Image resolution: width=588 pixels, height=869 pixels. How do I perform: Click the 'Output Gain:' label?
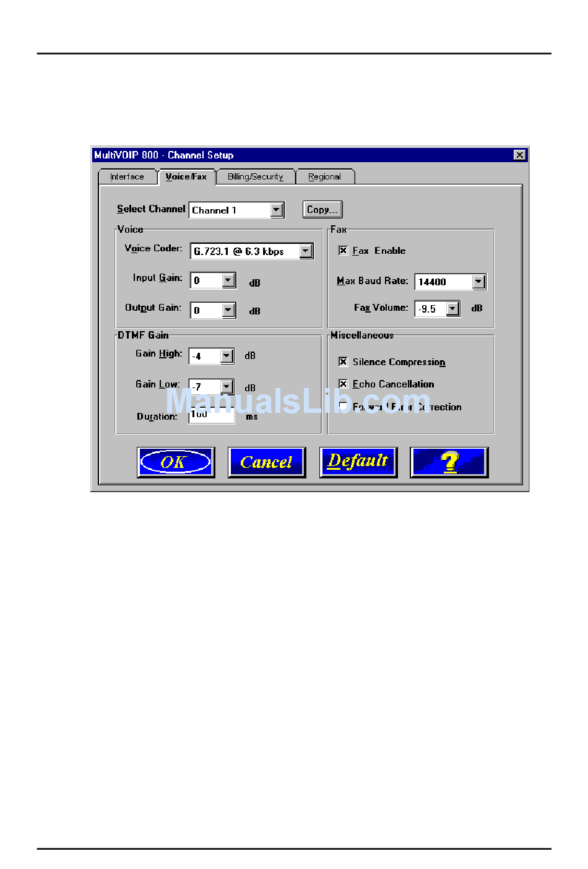pos(153,308)
